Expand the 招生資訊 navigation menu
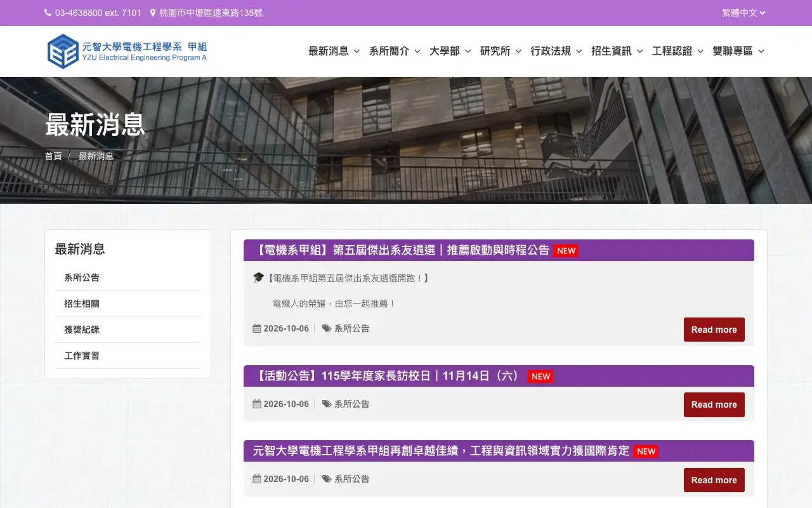The image size is (812, 508). [x=617, y=51]
